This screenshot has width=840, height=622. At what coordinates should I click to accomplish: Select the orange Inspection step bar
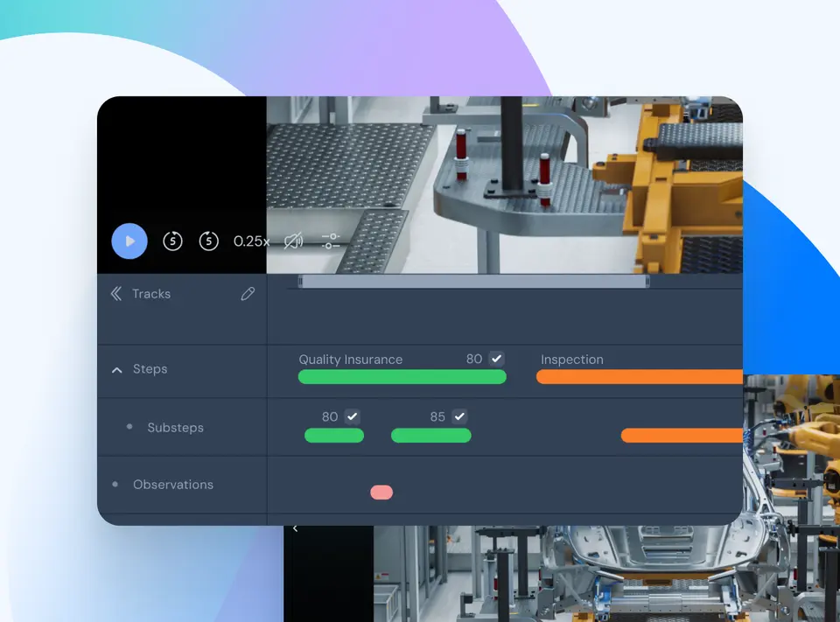pyautogui.click(x=640, y=377)
